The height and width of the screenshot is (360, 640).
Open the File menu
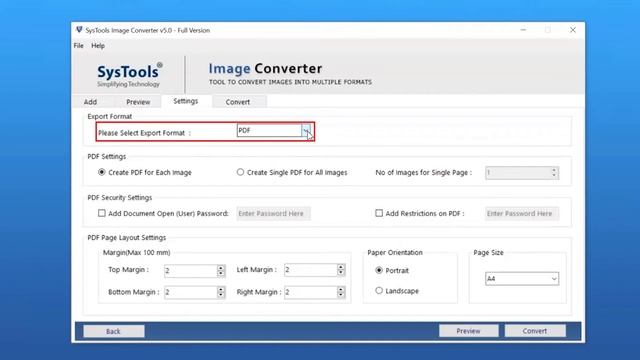79,46
